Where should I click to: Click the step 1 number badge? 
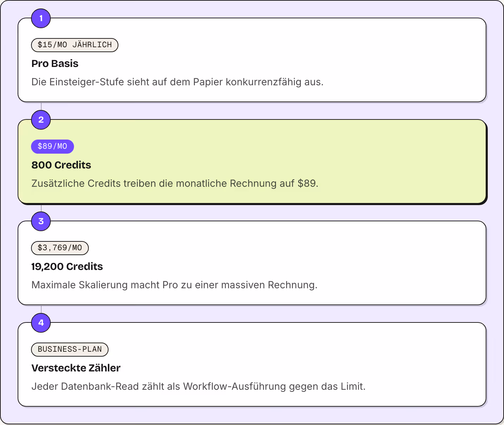[x=41, y=18]
